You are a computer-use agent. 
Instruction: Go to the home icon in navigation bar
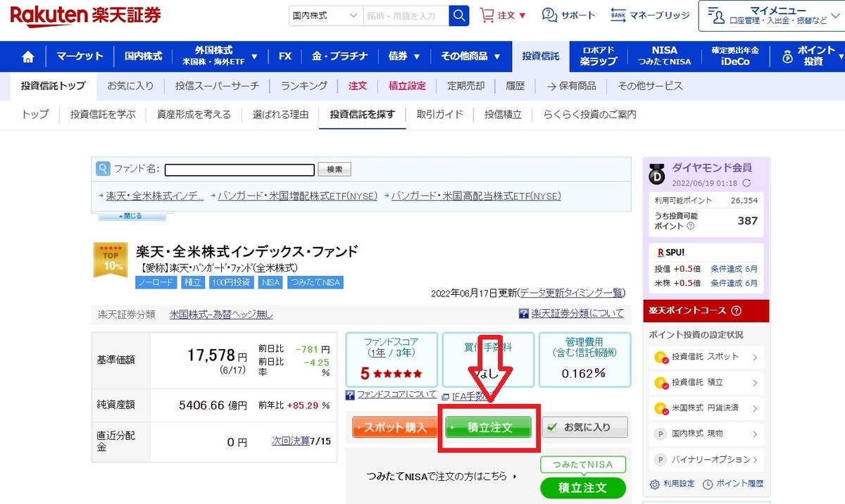tap(28, 56)
